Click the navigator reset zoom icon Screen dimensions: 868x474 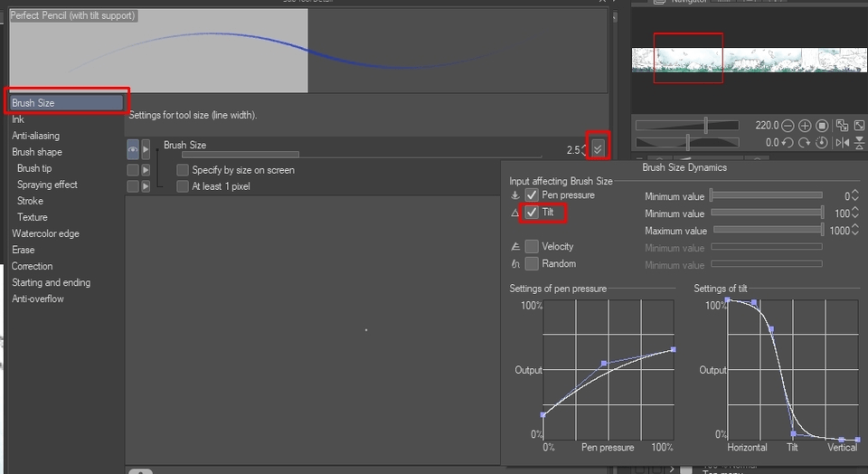(x=822, y=126)
